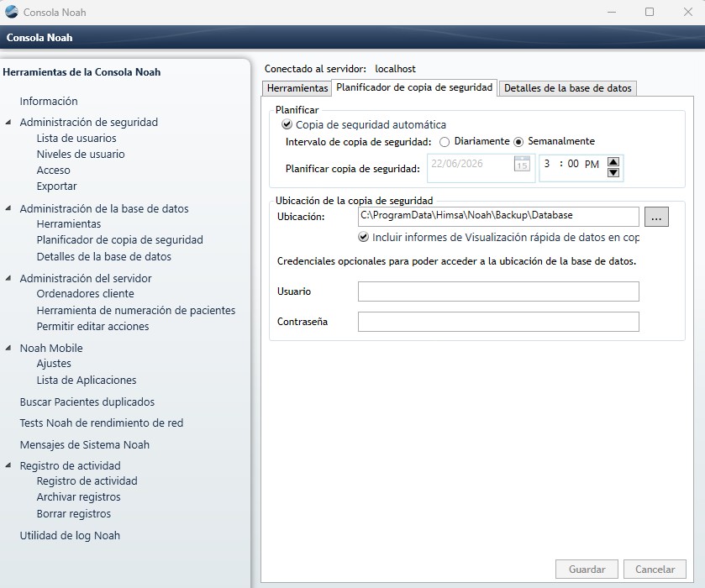This screenshot has width=705, height=588.
Task: Open Borrar registros
Action: click(x=74, y=513)
